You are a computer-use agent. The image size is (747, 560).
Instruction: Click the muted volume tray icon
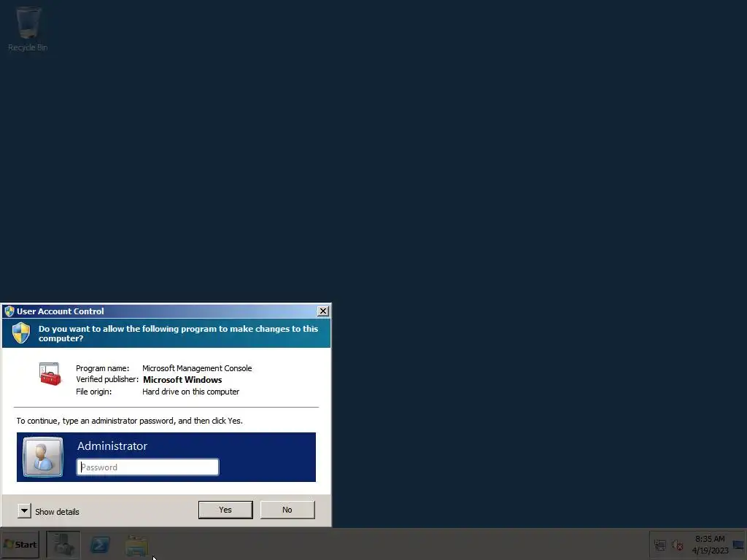coord(677,545)
